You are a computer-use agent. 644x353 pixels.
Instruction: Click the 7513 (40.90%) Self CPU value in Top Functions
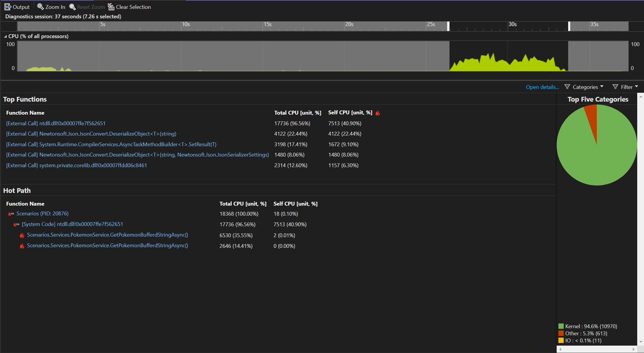pos(345,123)
